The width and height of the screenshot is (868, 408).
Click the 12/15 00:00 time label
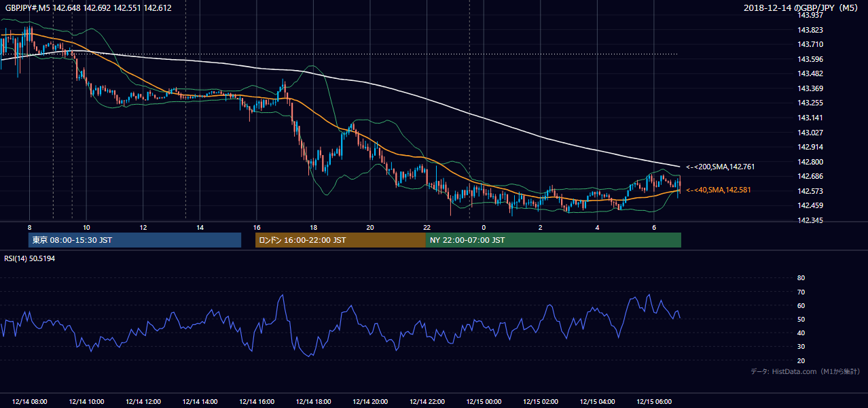(484, 402)
